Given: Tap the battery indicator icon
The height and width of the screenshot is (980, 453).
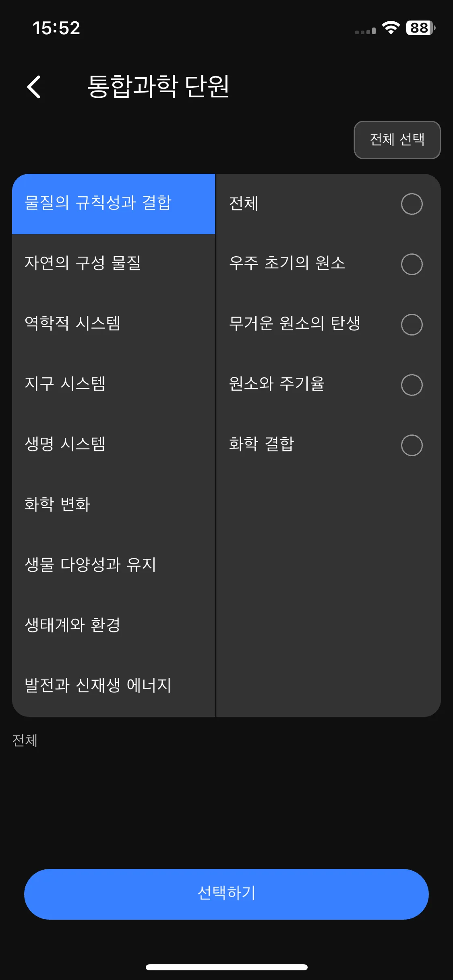Looking at the screenshot, I should [x=421, y=28].
